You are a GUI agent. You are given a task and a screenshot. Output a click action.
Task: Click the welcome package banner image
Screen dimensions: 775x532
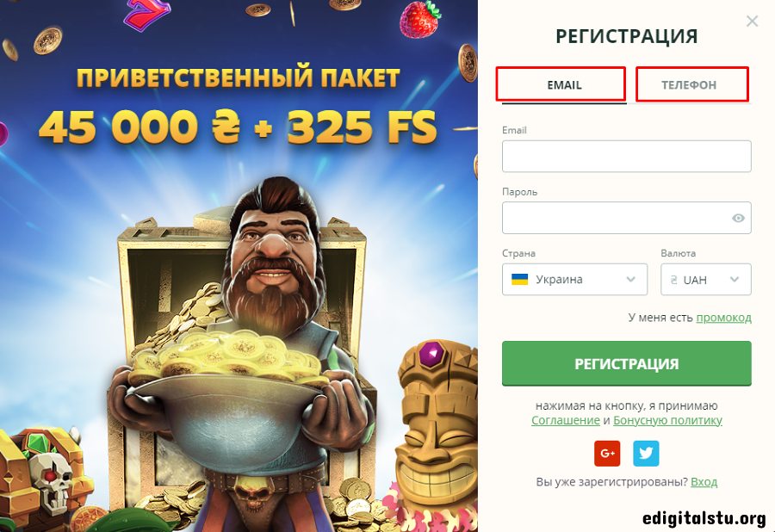pos(239,266)
